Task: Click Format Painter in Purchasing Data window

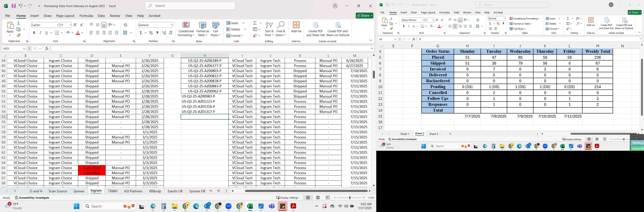Action: (18, 35)
